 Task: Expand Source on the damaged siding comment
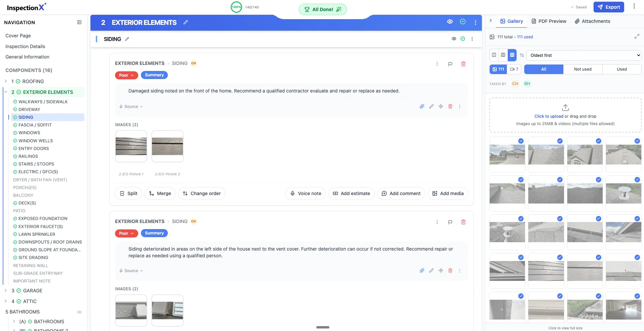coord(131,107)
